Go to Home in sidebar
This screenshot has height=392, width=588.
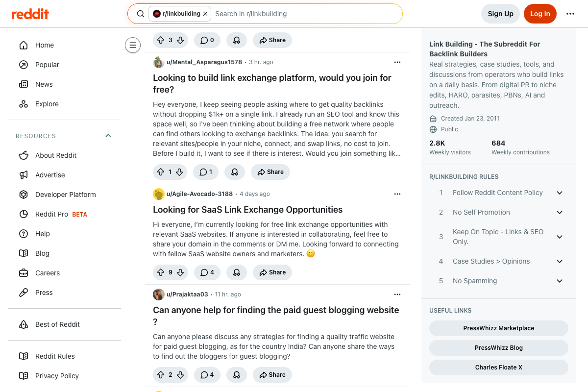64,45
